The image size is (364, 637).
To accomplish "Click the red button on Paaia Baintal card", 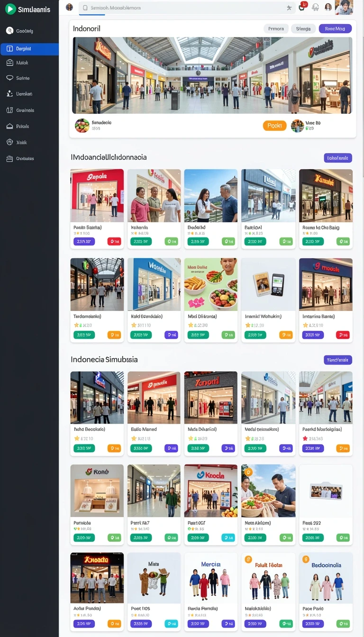I will pos(114,242).
